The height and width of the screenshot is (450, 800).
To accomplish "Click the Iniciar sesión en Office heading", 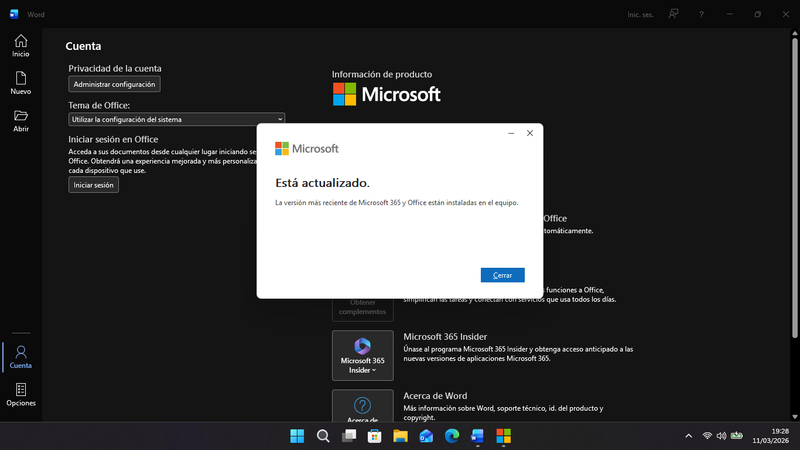I will point(113,139).
